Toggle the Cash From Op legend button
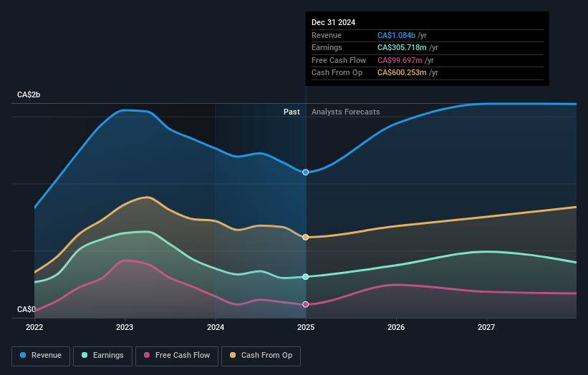Viewport: 588px width, 375px height. [x=261, y=356]
